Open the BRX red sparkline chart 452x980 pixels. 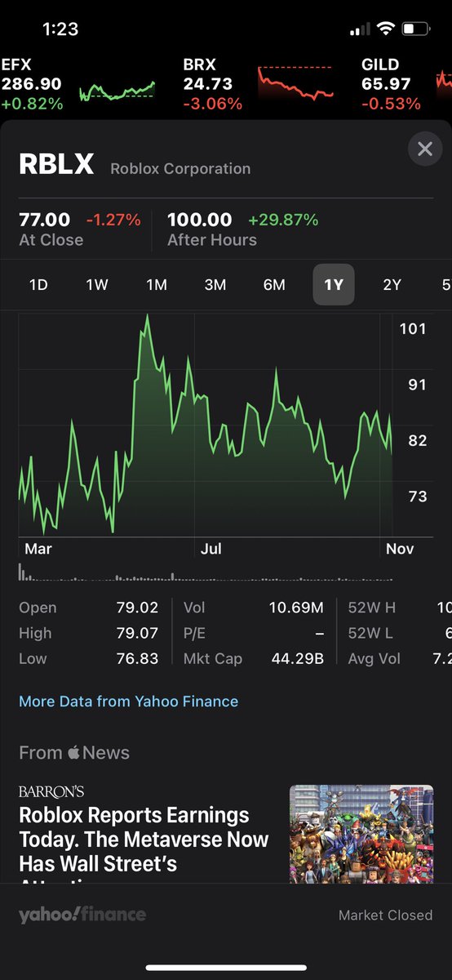point(295,83)
